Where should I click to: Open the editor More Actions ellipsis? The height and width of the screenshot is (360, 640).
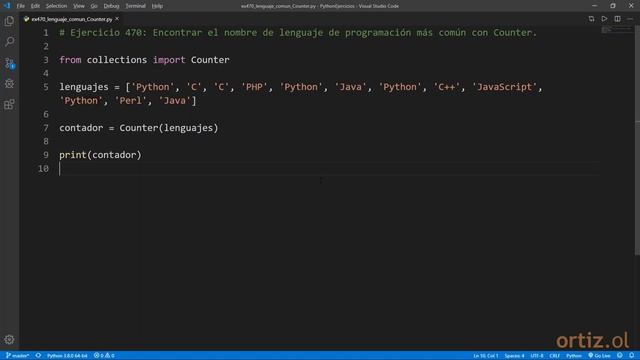pyautogui.click(x=630, y=19)
